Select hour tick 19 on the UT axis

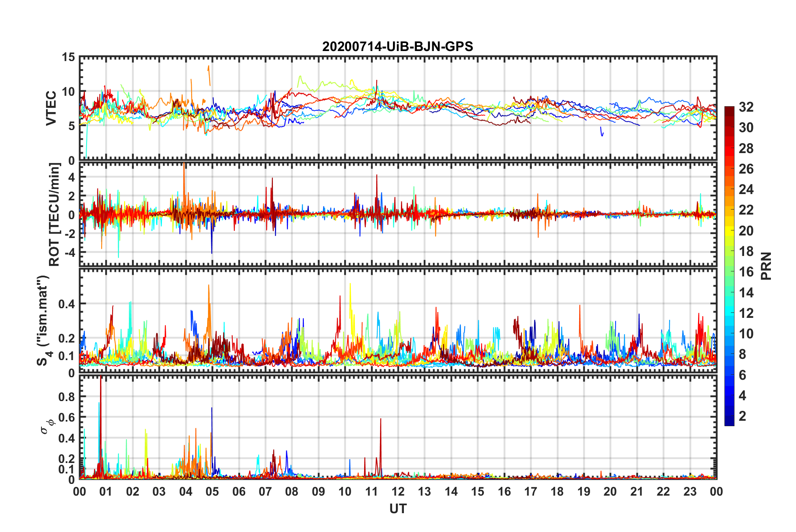(584, 491)
